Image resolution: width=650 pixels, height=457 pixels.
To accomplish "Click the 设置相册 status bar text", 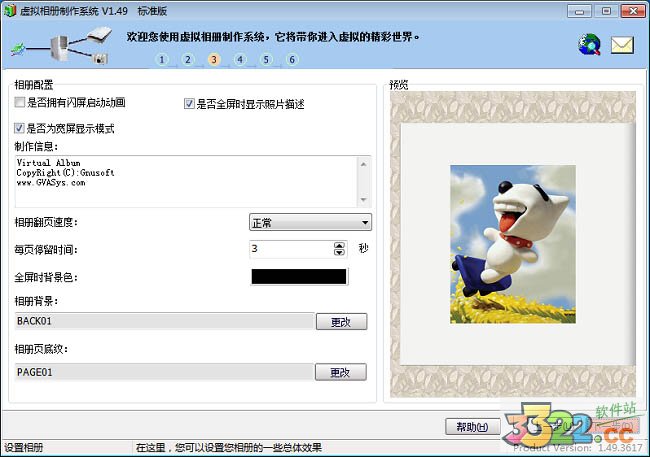I will click(24, 448).
